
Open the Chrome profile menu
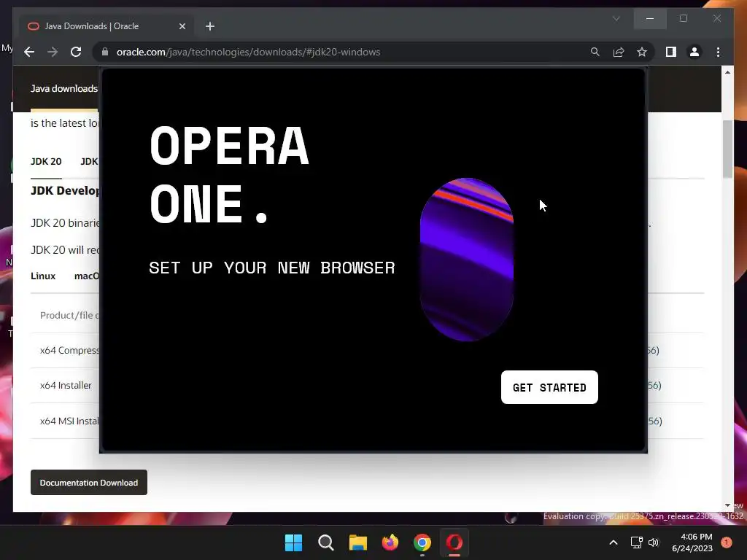(x=694, y=52)
